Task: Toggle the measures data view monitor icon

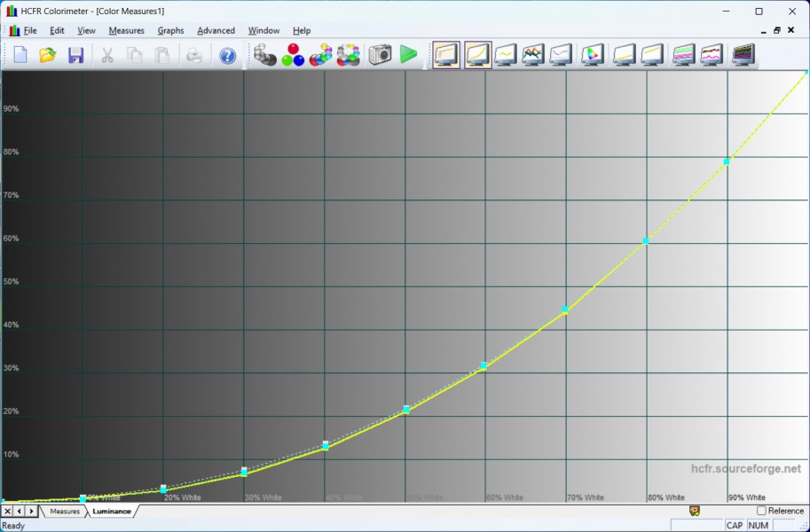Action: (446, 55)
